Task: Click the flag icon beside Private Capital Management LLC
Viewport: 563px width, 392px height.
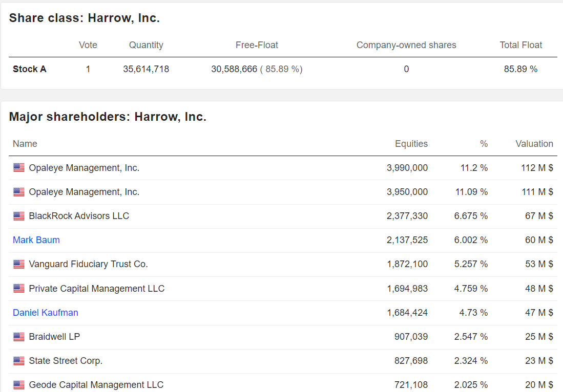Action: tap(19, 288)
